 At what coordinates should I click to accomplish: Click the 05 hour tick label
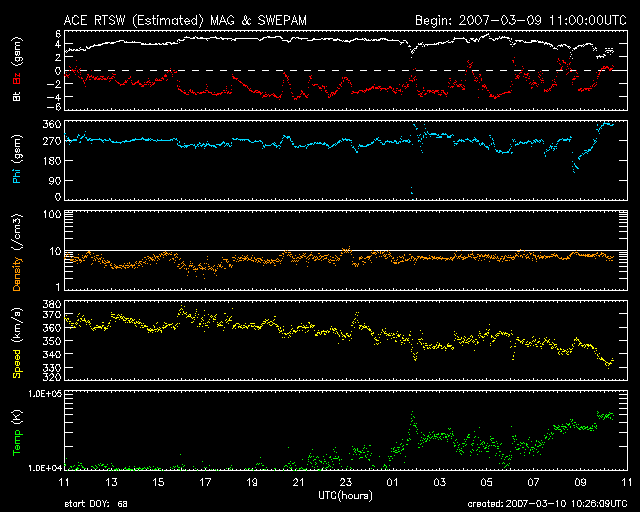pos(486,482)
